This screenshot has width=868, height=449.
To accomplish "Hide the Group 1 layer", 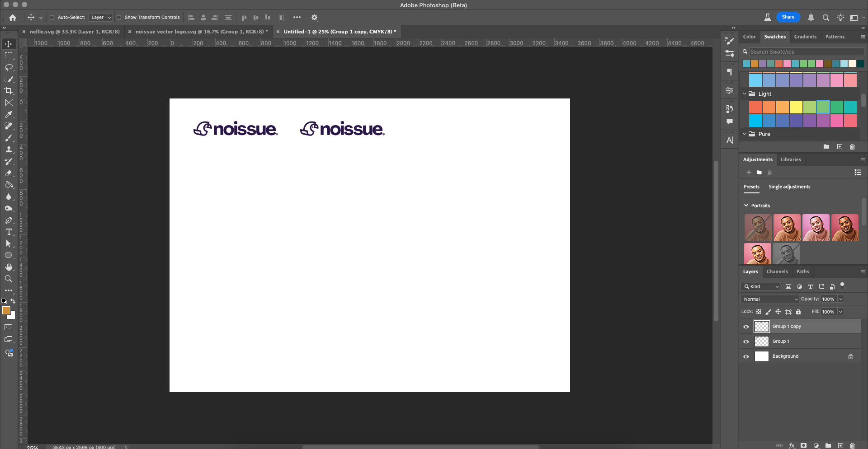I will coord(746,341).
